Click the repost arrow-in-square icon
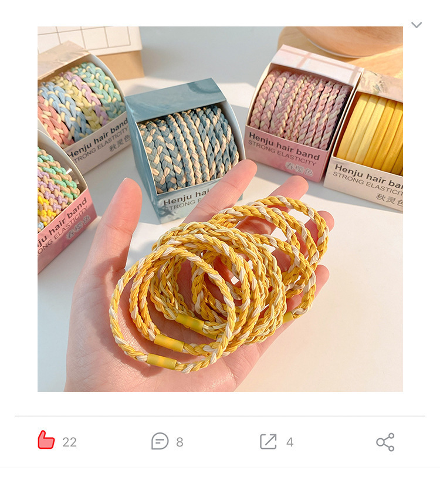 point(268,441)
